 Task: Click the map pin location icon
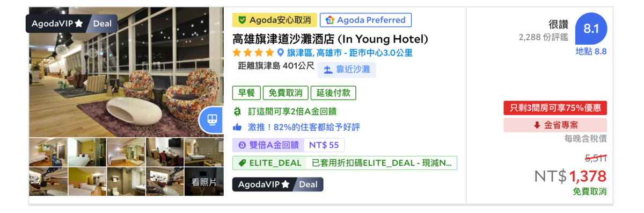280,53
